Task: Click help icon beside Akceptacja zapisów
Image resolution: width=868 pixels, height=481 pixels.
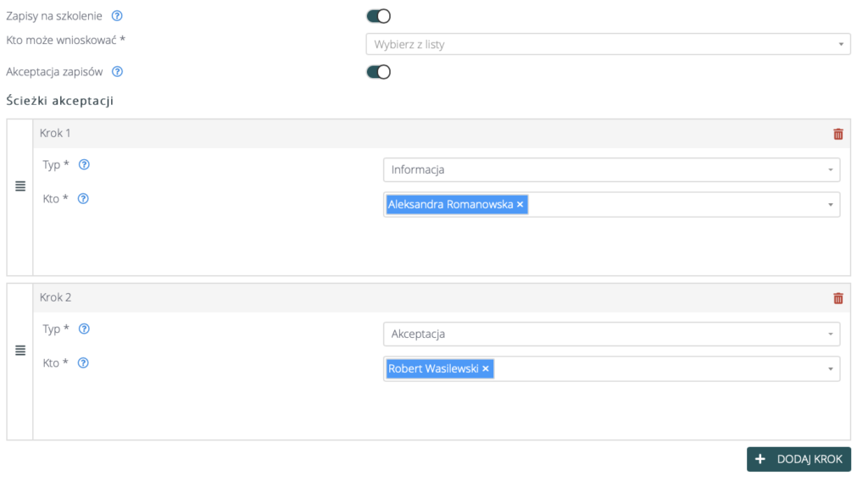Action: click(x=118, y=72)
